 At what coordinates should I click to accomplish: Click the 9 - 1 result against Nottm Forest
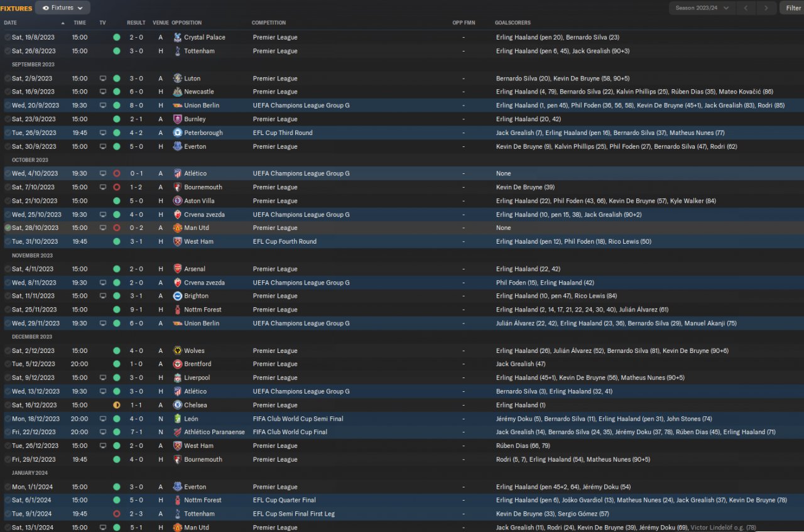[136, 310]
